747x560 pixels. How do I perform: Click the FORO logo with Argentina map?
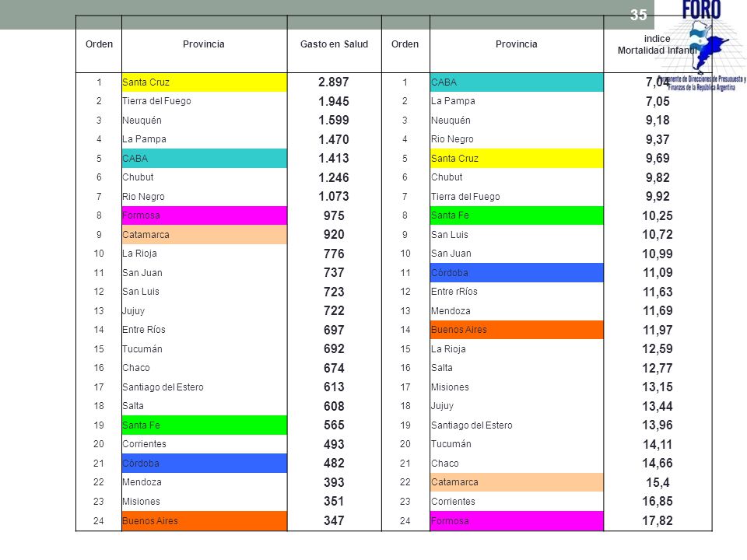(x=700, y=45)
